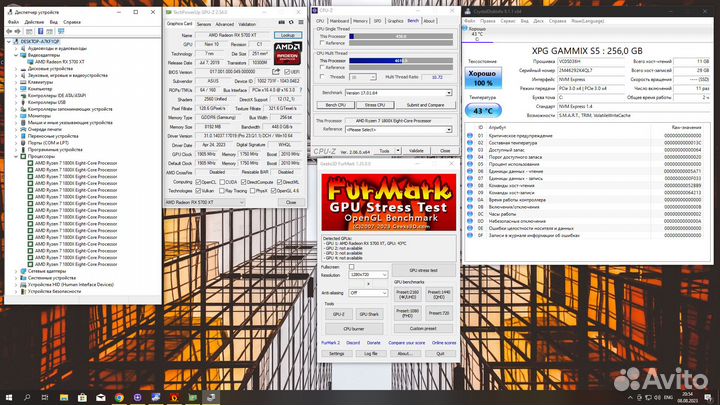Open taskbar search magnifier
Image resolution: width=720 pixels, height=405 pixels.
[x=27, y=397]
